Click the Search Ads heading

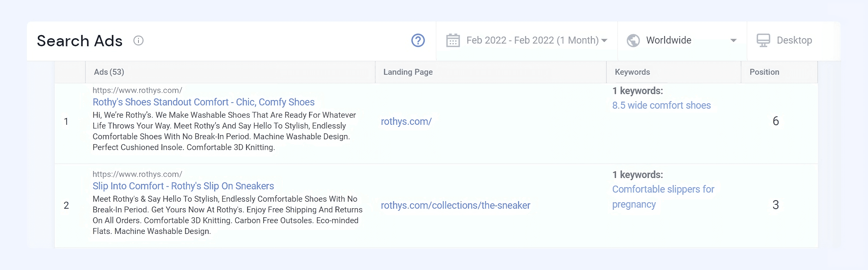(x=79, y=41)
